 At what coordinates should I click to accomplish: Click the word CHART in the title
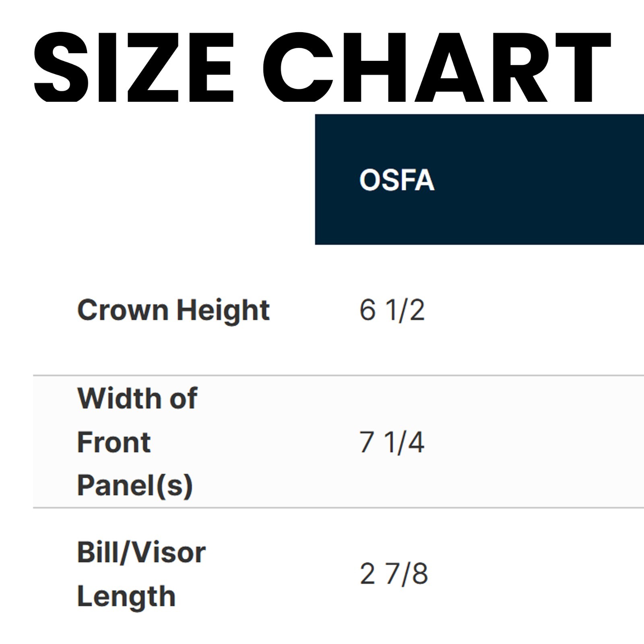(x=436, y=67)
